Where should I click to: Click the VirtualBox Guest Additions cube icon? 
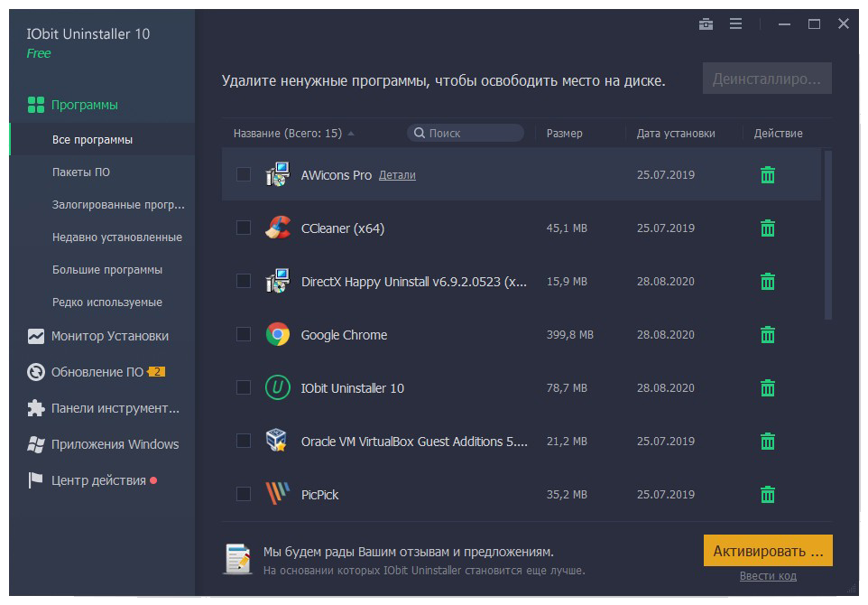coord(277,441)
